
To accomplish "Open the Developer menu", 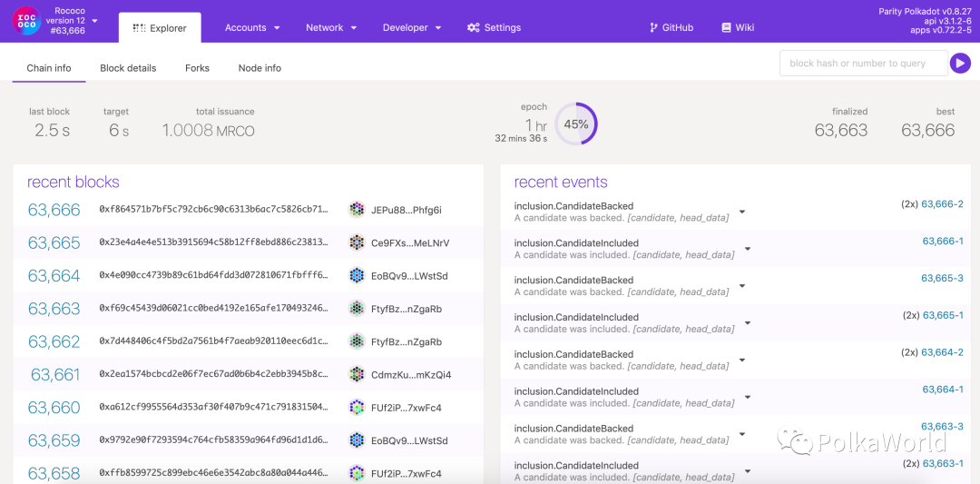I will click(x=412, y=27).
